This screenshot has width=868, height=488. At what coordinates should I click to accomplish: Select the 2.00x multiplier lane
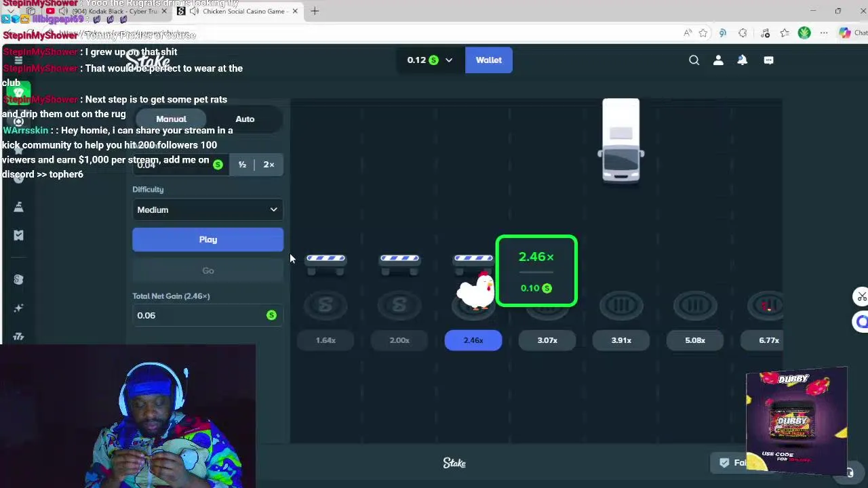(399, 340)
